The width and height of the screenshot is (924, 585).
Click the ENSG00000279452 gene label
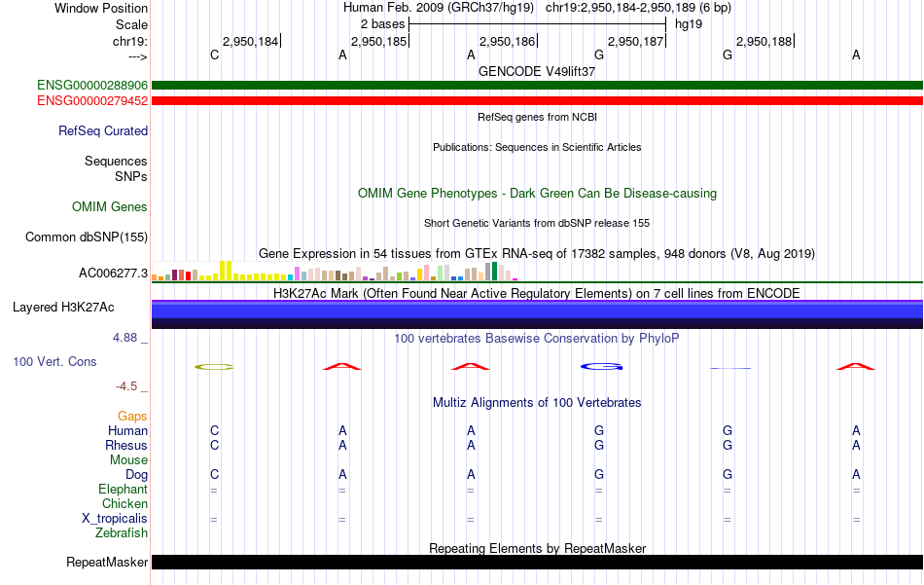point(92,101)
